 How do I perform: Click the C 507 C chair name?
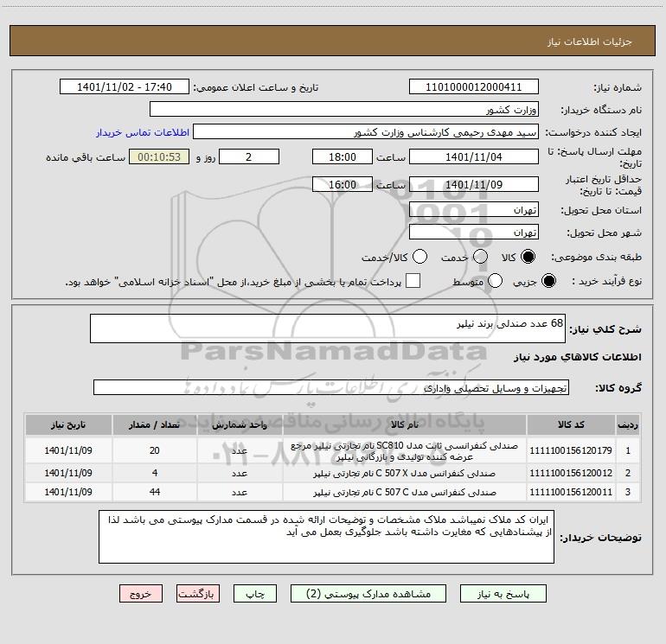(x=405, y=492)
